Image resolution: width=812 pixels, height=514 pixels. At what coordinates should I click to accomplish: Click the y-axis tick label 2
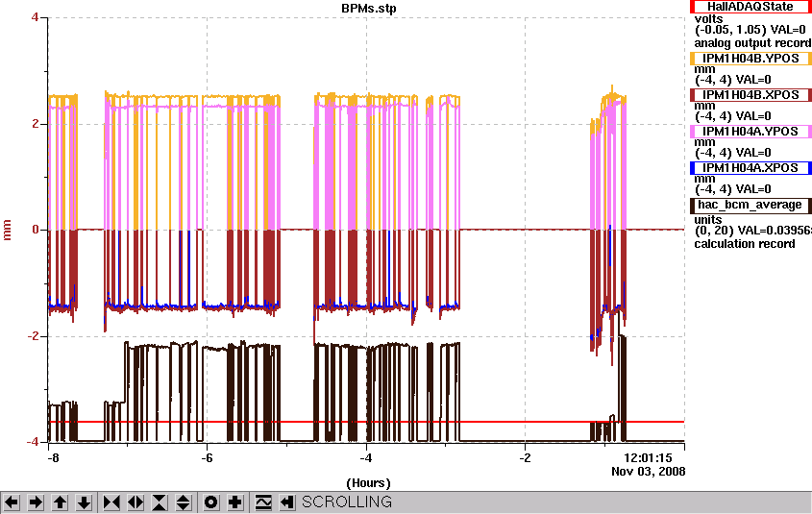tap(35, 123)
